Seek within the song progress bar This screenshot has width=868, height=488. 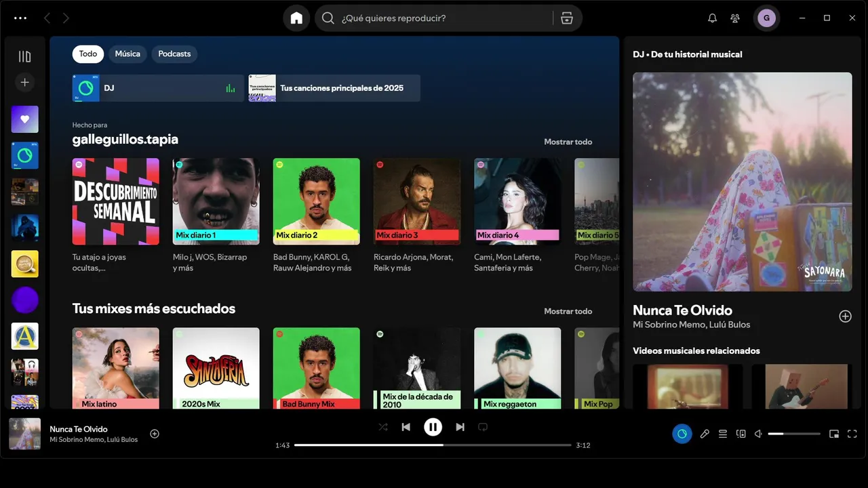point(433,445)
